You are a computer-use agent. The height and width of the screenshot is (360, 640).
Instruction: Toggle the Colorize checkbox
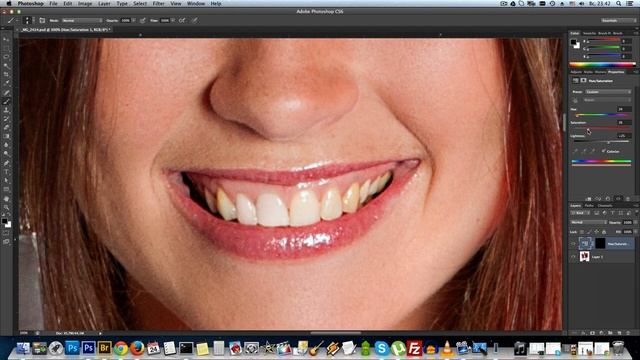603,151
